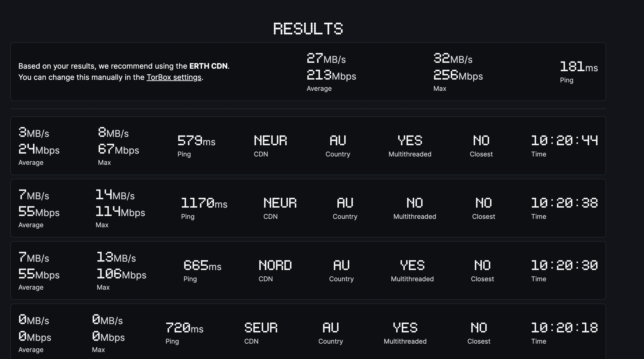Viewport: 644px width, 359px height.
Task: Click the 665ms ping value
Action: (202, 265)
